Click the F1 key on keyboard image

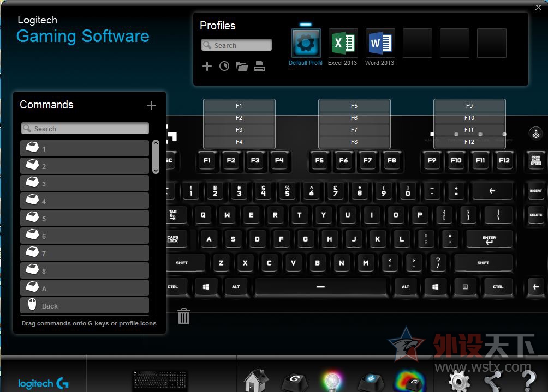click(207, 161)
